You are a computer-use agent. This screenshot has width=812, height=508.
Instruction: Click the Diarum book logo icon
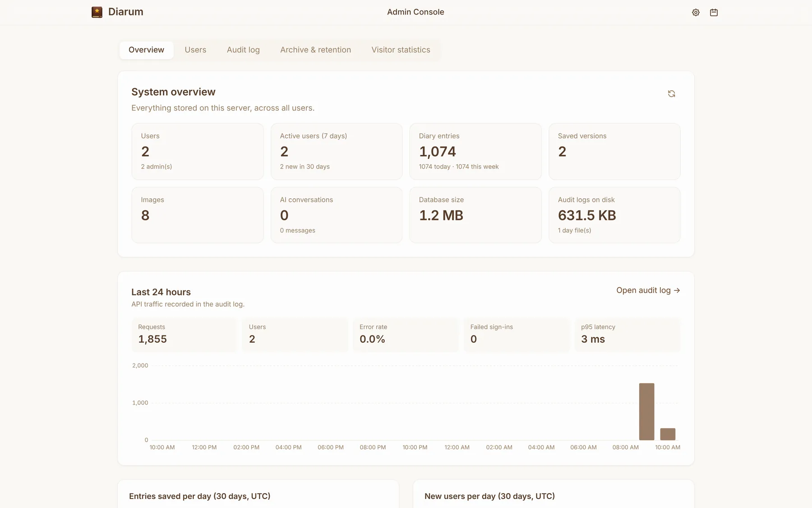[x=97, y=12]
